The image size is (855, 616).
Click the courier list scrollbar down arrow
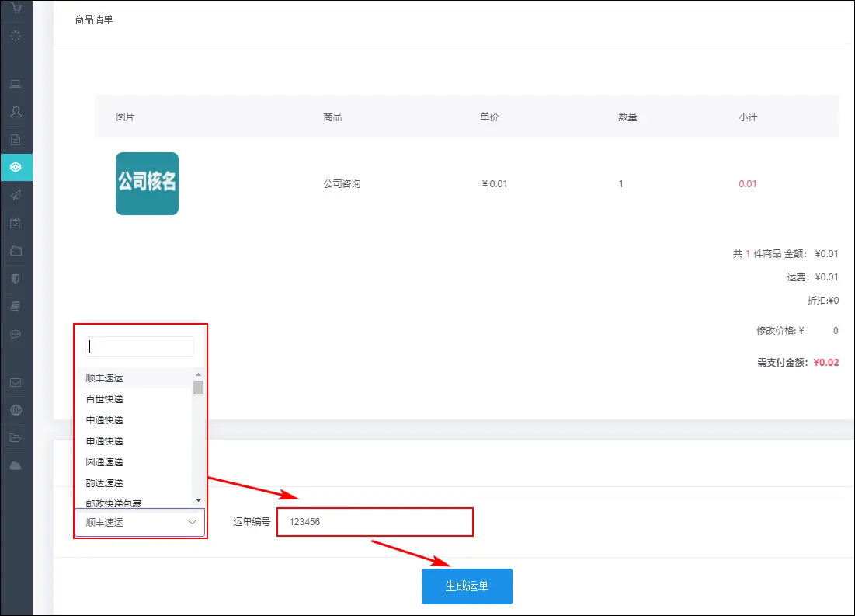click(198, 499)
